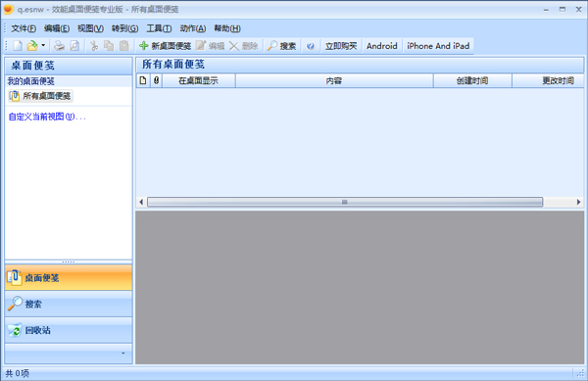Screen dimensions: 588x381
Task: Click the 删除 toolbar button with X
Action: [243, 46]
